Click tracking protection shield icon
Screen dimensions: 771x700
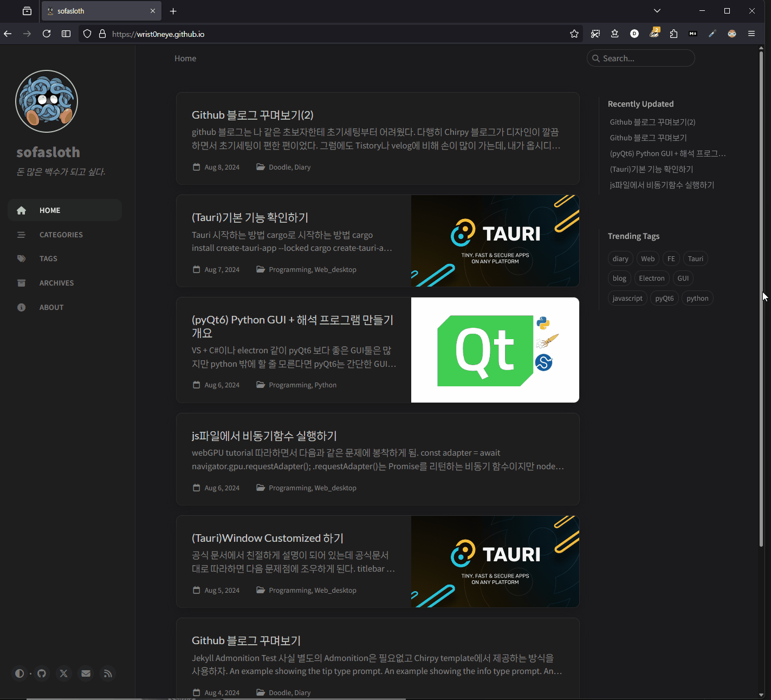click(87, 34)
